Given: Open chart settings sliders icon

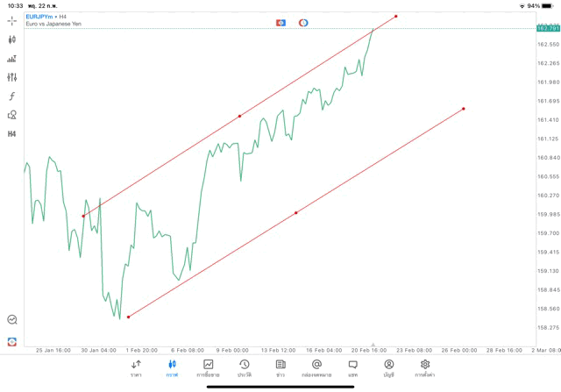Looking at the screenshot, I should [11, 77].
